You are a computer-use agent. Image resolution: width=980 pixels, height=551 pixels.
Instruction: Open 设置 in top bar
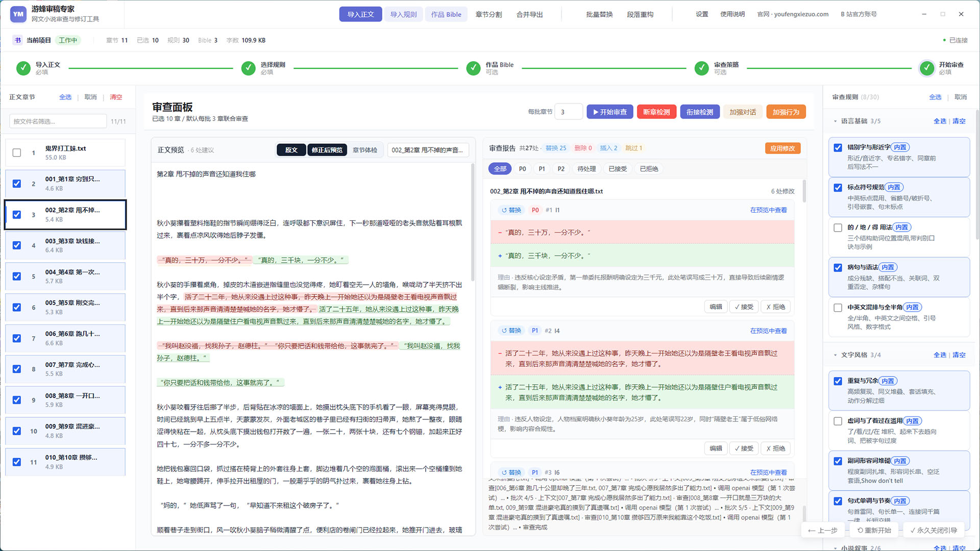click(x=702, y=14)
